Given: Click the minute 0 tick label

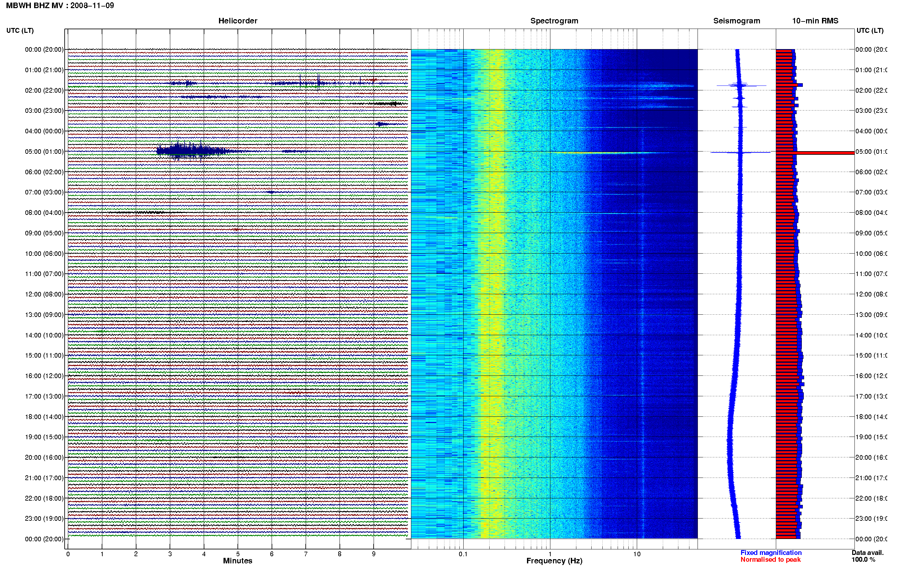Looking at the screenshot, I should [x=68, y=554].
